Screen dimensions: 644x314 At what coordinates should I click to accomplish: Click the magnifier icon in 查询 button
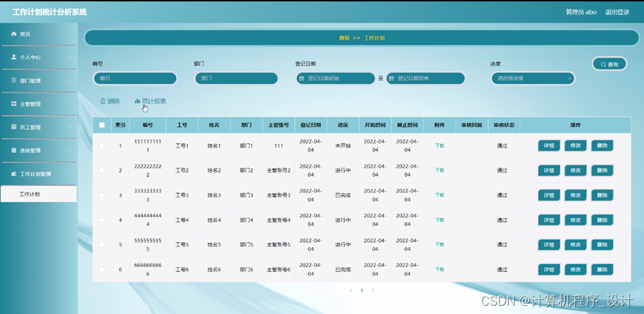coord(603,65)
